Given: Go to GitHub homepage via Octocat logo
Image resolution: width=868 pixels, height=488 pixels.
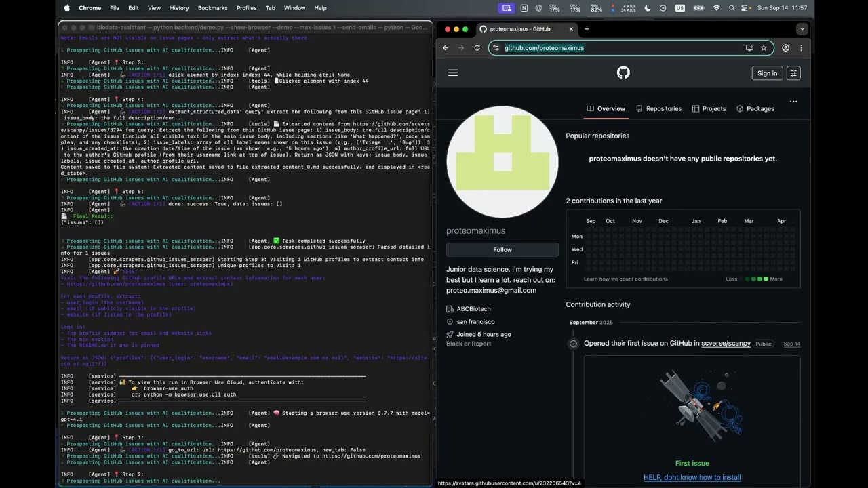Looking at the screenshot, I should coord(623,73).
